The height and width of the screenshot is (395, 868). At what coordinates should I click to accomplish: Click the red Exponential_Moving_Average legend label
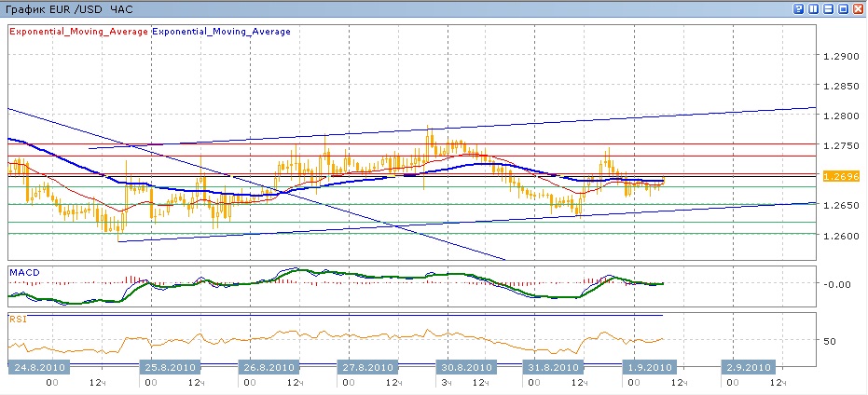point(78,31)
